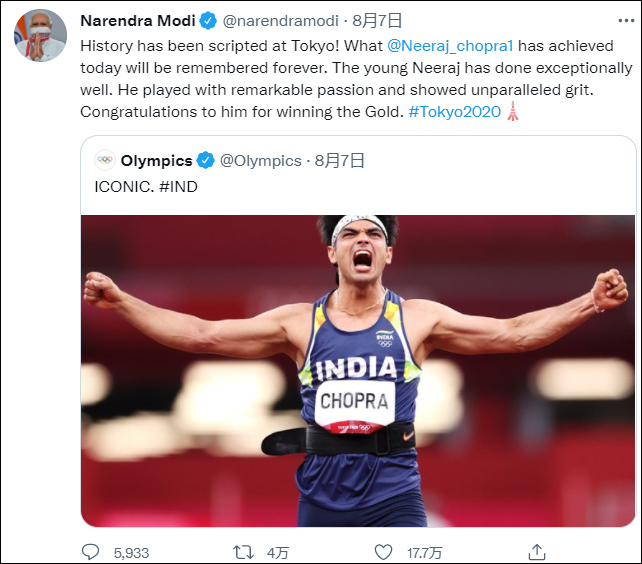Open the @Olympics handle in quote
The height and width of the screenshot is (564, 642).
point(260,160)
